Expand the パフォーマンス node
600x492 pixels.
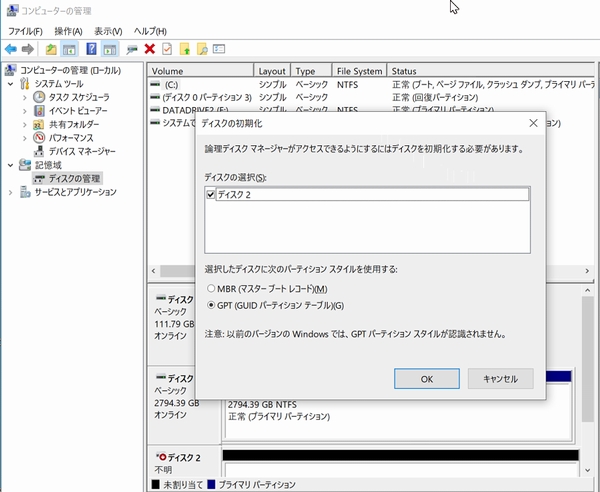[x=25, y=138]
